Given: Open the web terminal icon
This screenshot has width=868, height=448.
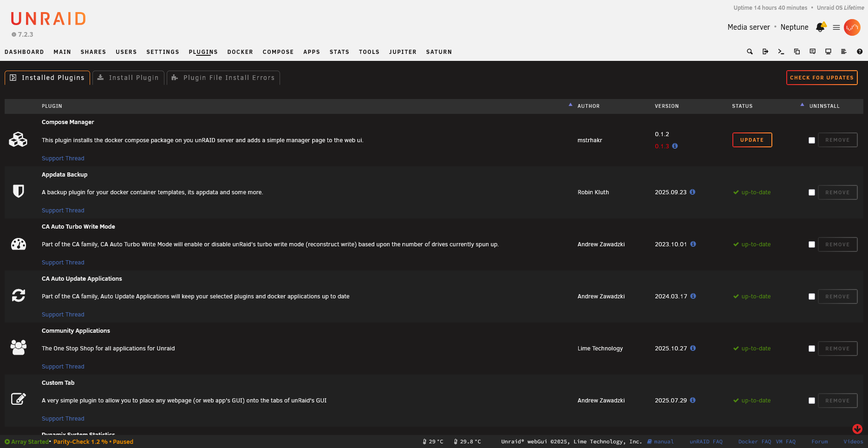Looking at the screenshot, I should (x=781, y=52).
